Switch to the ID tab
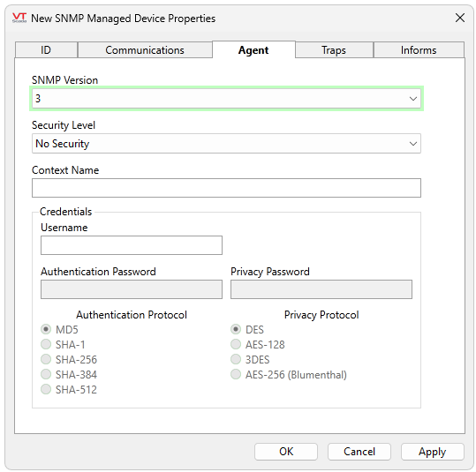This screenshot has height=472, width=476. (46, 50)
